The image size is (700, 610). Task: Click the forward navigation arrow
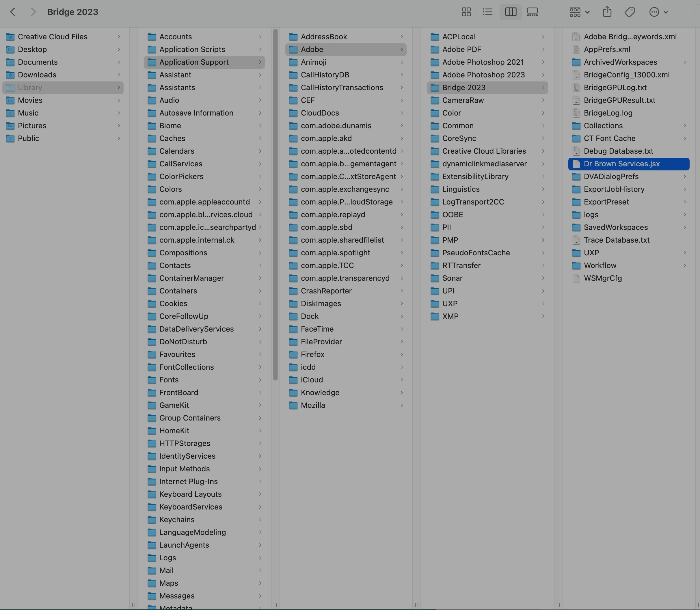tap(33, 12)
